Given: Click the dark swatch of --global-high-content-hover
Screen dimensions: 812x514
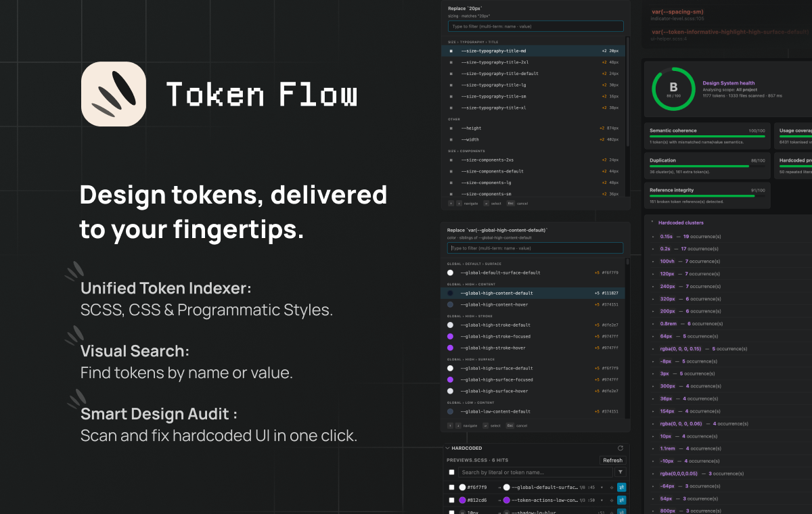Looking at the screenshot, I should 450,304.
